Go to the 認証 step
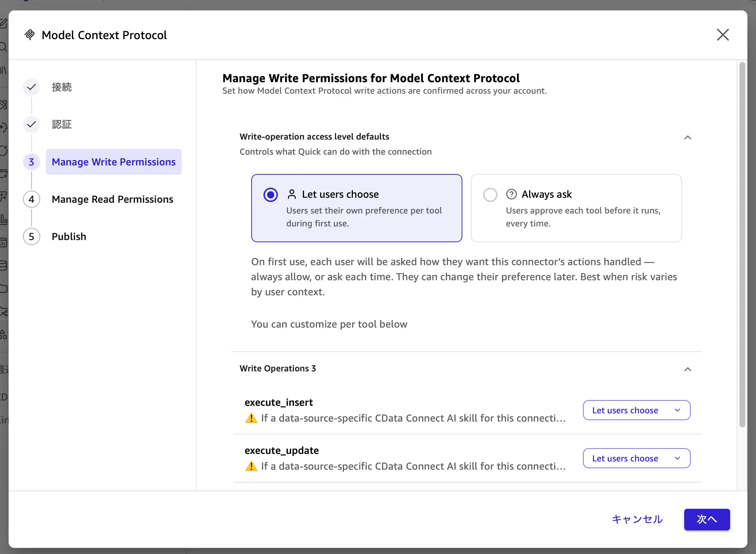Viewport: 756px width, 554px height. pos(62,125)
